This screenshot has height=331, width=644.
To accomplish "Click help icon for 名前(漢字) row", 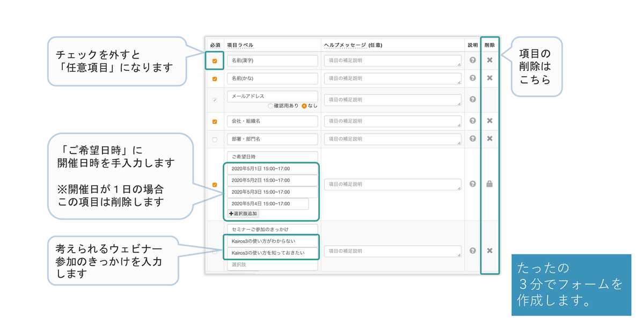I will point(473,61).
